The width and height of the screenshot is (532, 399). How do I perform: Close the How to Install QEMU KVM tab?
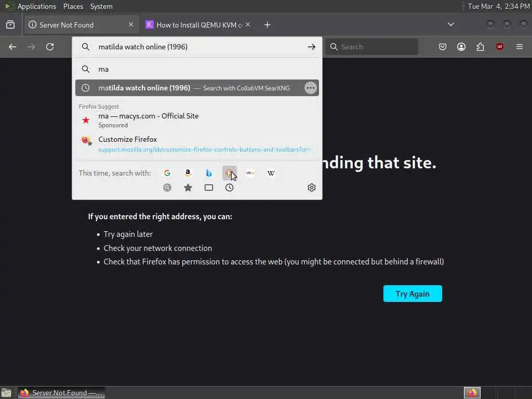(248, 24)
